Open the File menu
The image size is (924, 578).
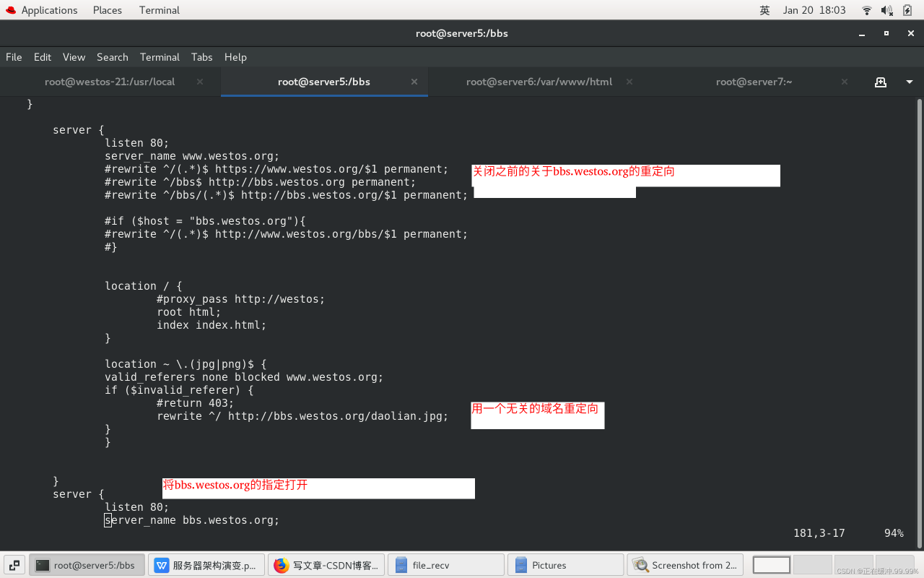point(14,57)
